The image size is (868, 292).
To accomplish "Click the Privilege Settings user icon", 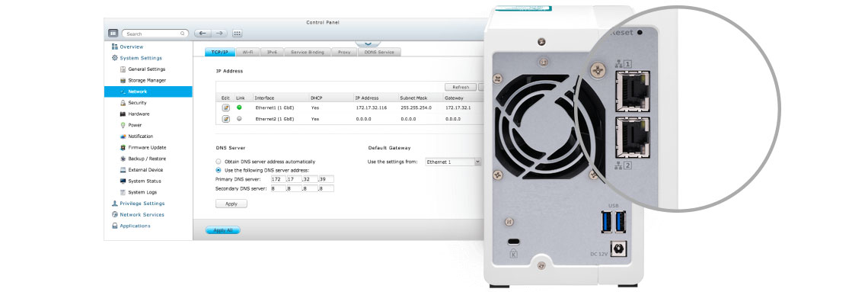I will [114, 204].
